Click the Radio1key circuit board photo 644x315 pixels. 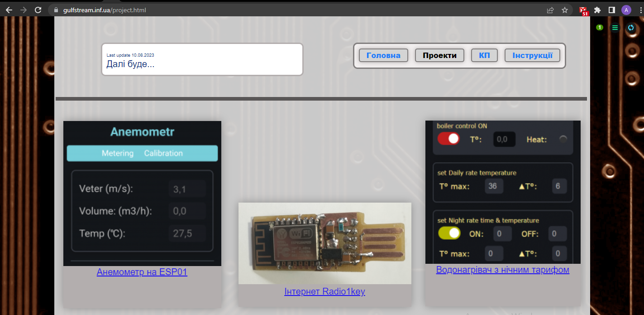click(x=324, y=243)
